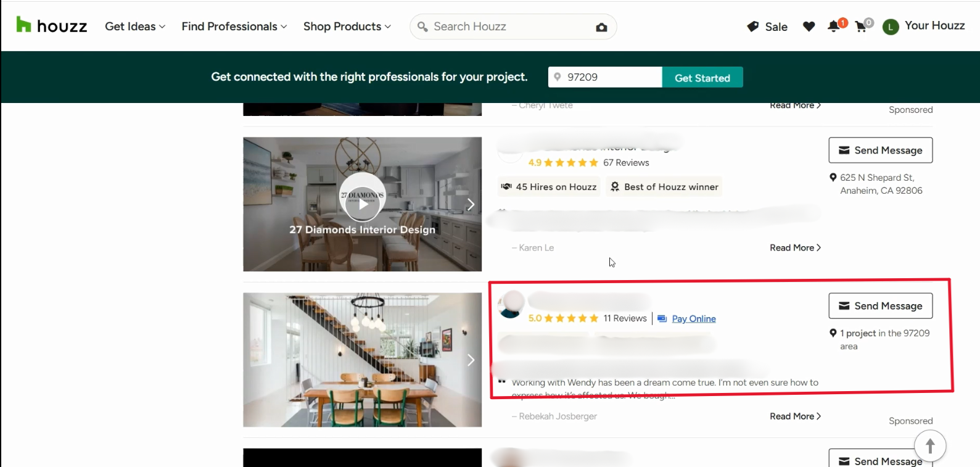Open the Pay Online link

coord(694,319)
